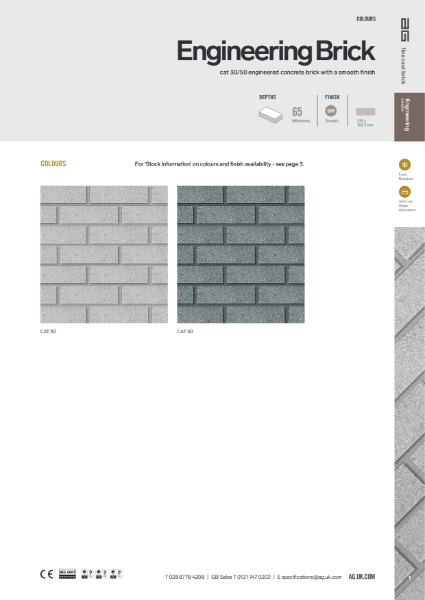Click the SM smooth finish circle icon

331,111
